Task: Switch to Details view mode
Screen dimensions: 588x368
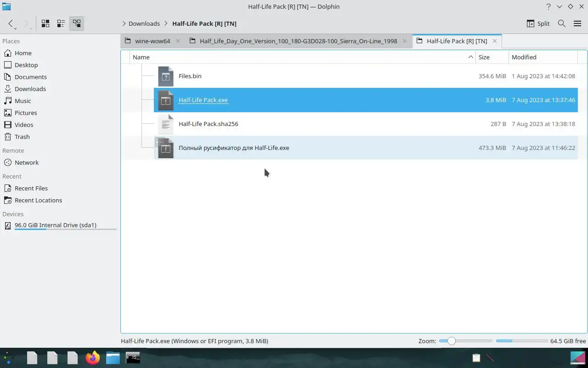Action: (x=77, y=23)
